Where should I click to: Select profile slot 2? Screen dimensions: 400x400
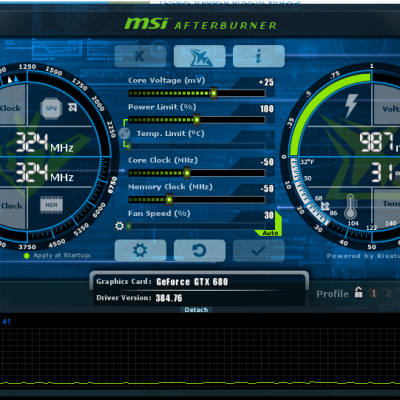(388, 293)
